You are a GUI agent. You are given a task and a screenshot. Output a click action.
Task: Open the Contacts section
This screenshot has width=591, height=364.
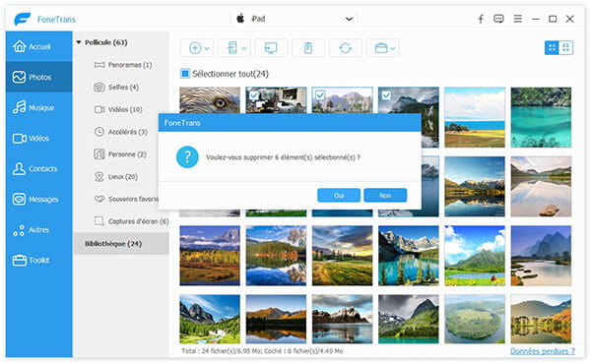[38, 168]
